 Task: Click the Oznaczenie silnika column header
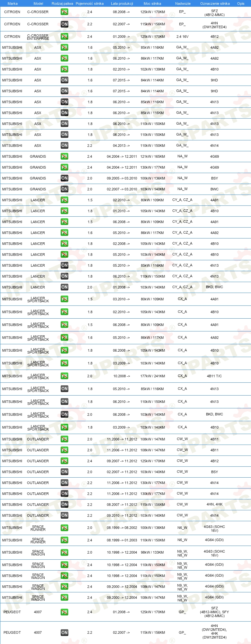[x=215, y=4]
